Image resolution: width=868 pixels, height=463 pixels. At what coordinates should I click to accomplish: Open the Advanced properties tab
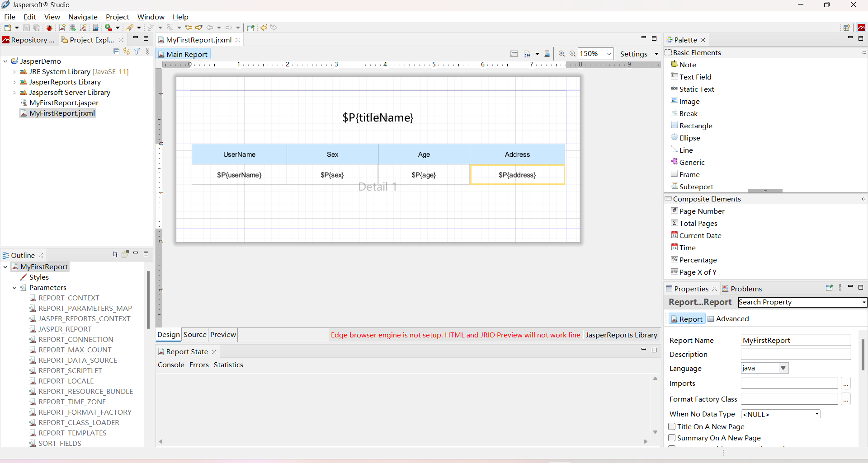coord(728,318)
